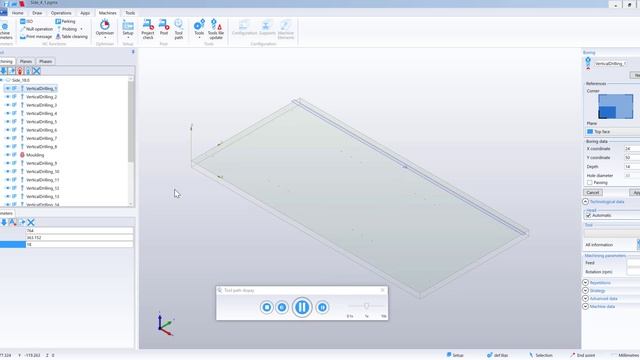Image resolution: width=640 pixels, height=360 pixels.
Task: Toggle visibility of VerticalDrilling_12
Action: [7, 188]
